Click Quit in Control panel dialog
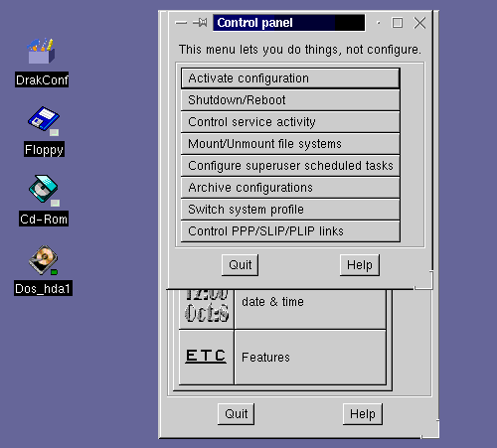This screenshot has width=497, height=448. (x=240, y=265)
